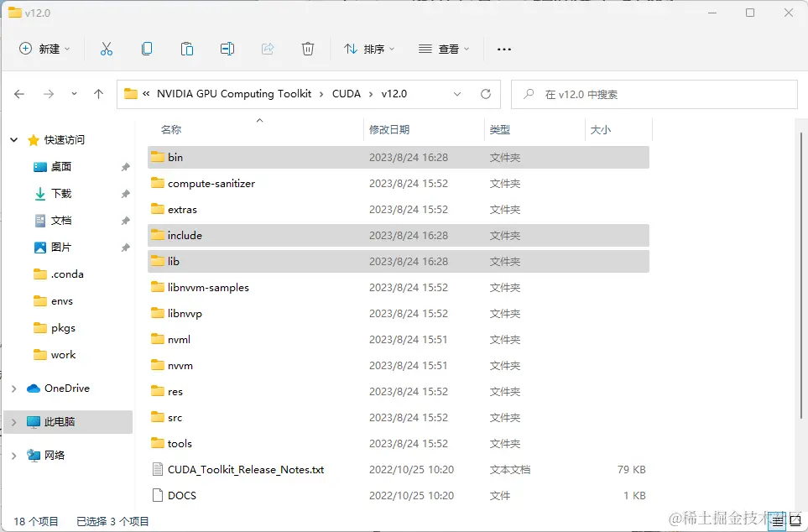Screen dimensions: 808x532
Task: Navigate to CUDA via breadcrumb
Action: coord(347,94)
